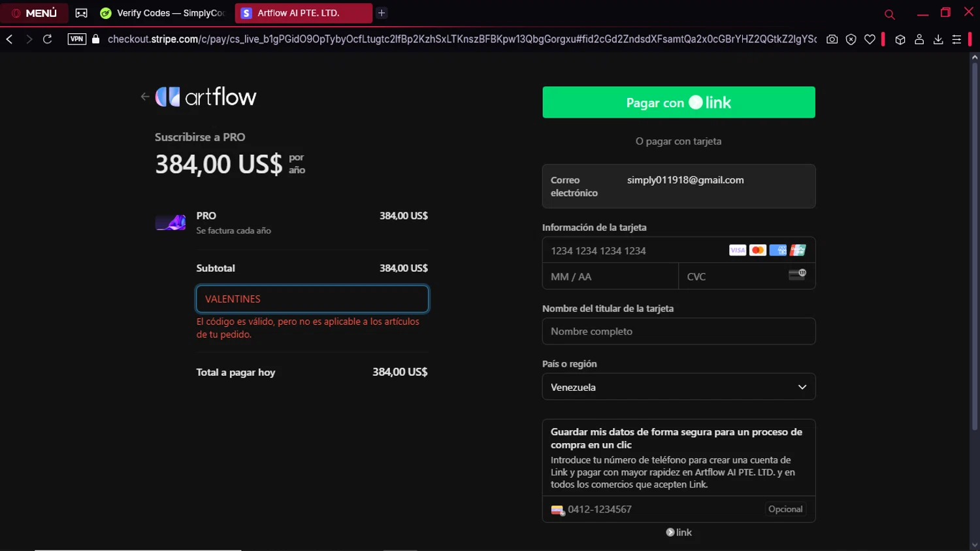Select the Artflow AI PTE. LTD. tab
This screenshot has width=980, height=551.
click(303, 13)
